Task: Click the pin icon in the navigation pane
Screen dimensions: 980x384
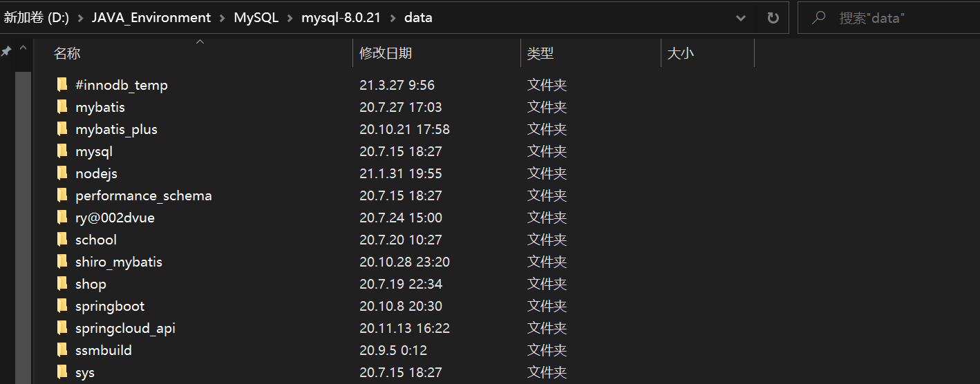Action: (6, 51)
